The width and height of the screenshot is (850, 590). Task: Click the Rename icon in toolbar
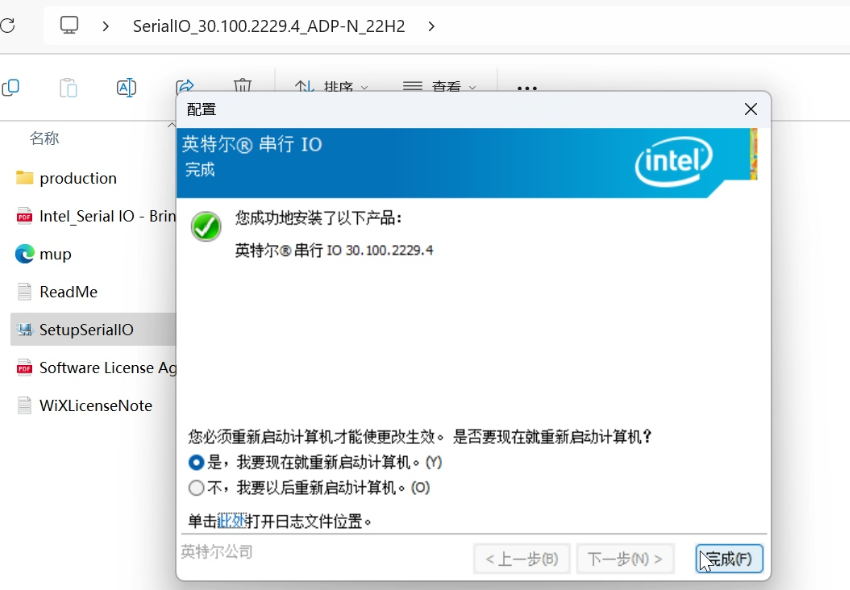pyautogui.click(x=126, y=88)
